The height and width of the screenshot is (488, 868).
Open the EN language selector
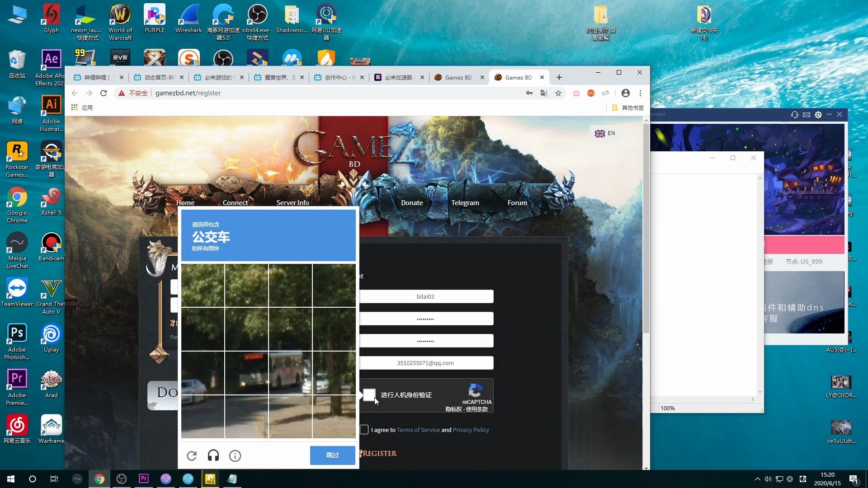pos(605,133)
